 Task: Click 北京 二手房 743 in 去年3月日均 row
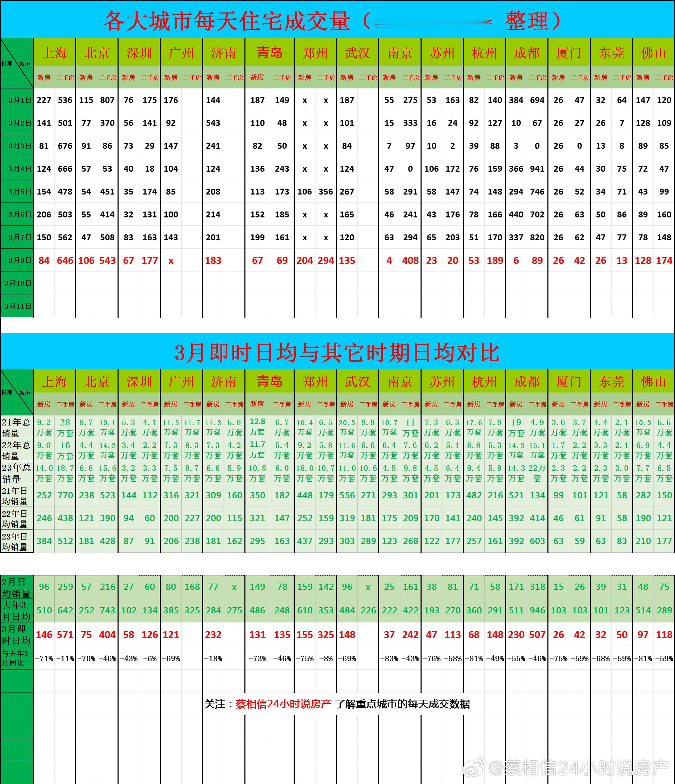[x=107, y=610]
